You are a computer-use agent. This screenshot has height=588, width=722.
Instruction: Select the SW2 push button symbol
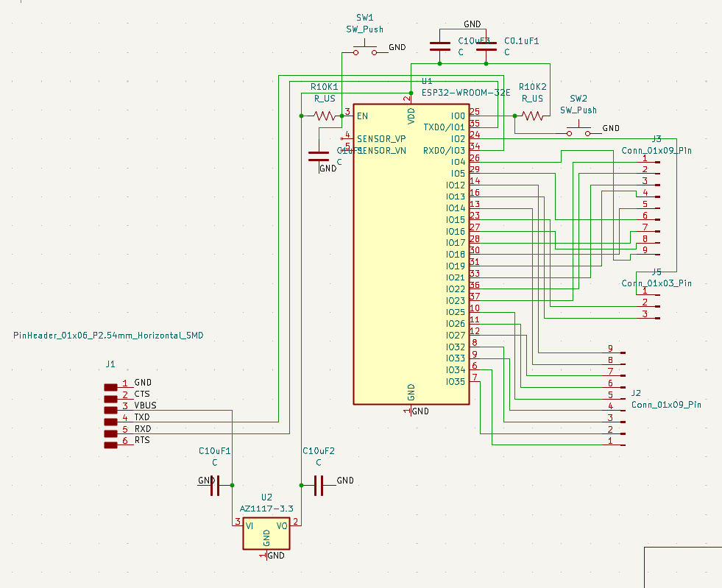coord(578,129)
